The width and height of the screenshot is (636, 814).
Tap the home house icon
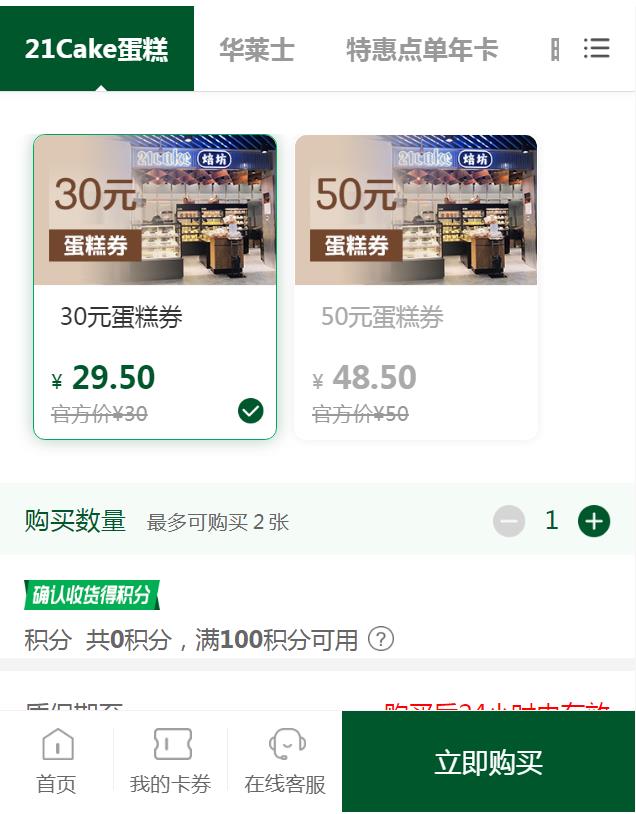pos(58,743)
